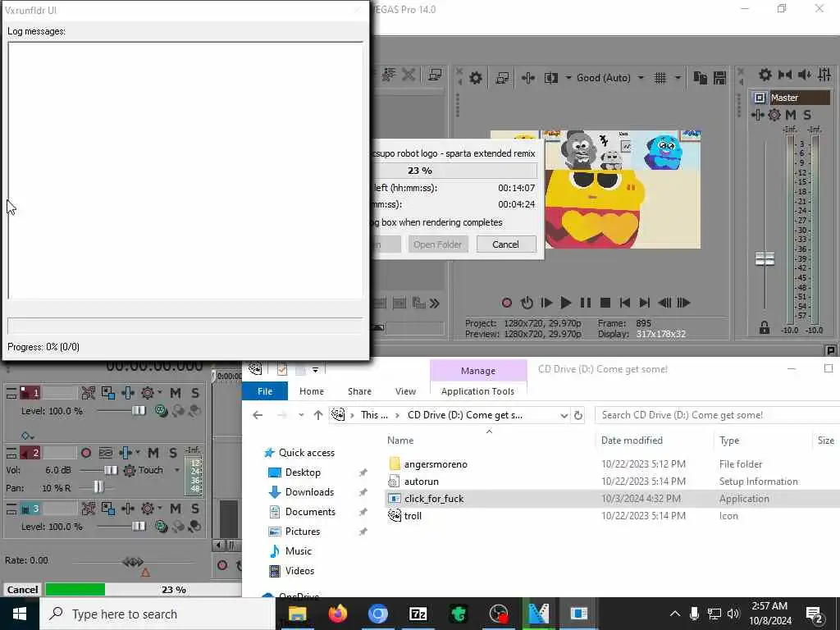Viewport: 840px width, 630px height.
Task: Open mixing console icon in Master Bus
Action: (x=824, y=75)
